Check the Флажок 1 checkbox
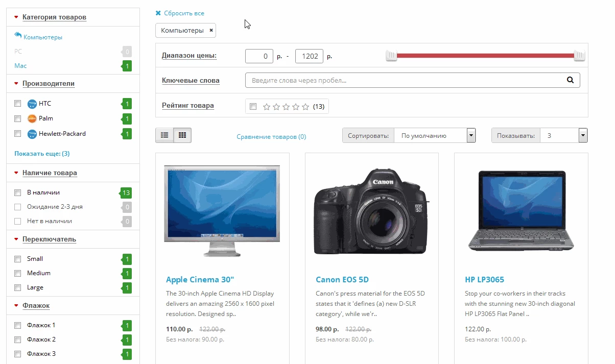615x364 pixels. tap(18, 325)
